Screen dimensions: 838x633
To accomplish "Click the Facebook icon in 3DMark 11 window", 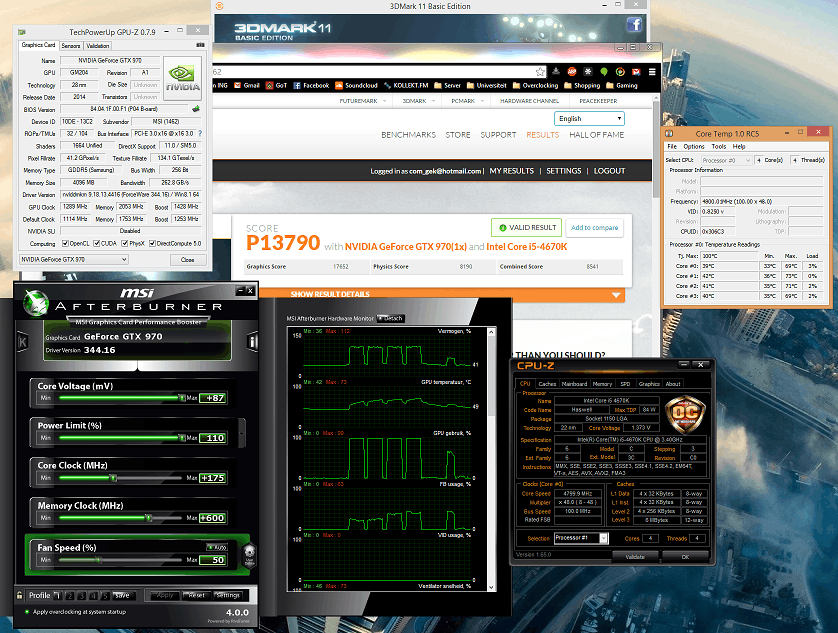I will (634, 24).
